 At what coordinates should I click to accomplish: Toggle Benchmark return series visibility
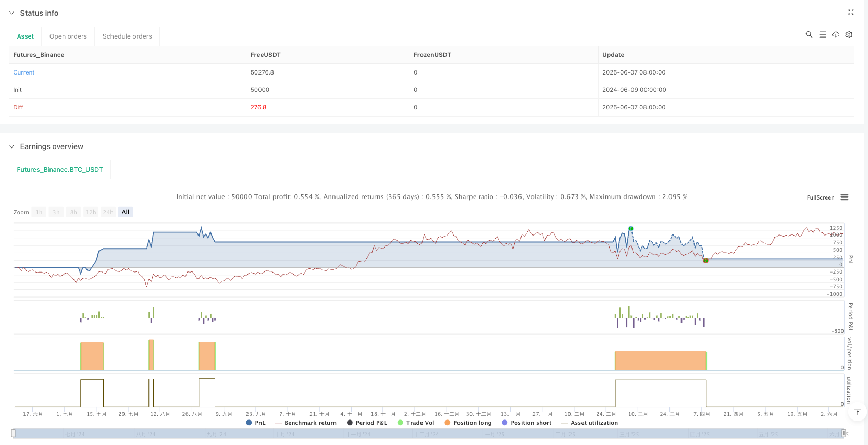[x=305, y=423]
